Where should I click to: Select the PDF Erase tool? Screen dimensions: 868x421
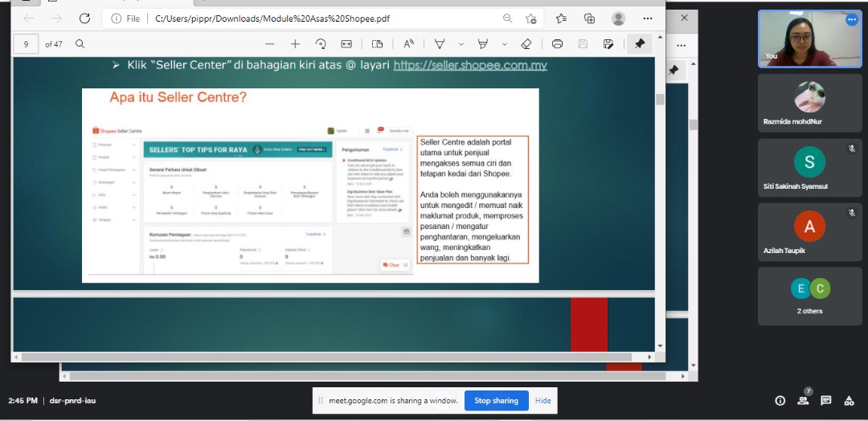526,44
